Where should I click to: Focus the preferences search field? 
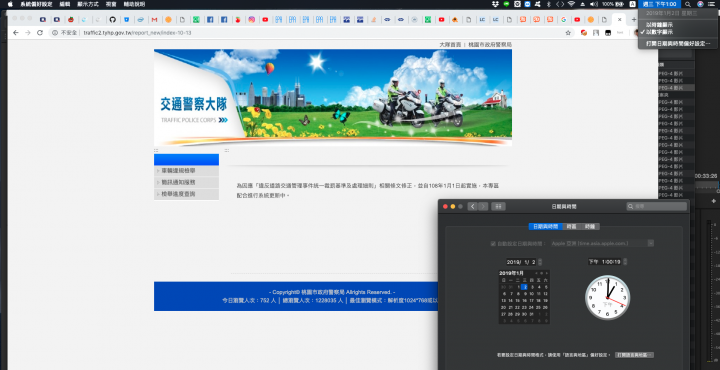pyautogui.click(x=657, y=207)
